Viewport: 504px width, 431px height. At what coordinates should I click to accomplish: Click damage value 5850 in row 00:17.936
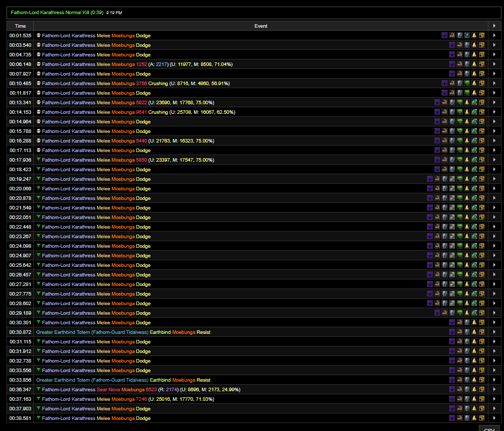141,160
